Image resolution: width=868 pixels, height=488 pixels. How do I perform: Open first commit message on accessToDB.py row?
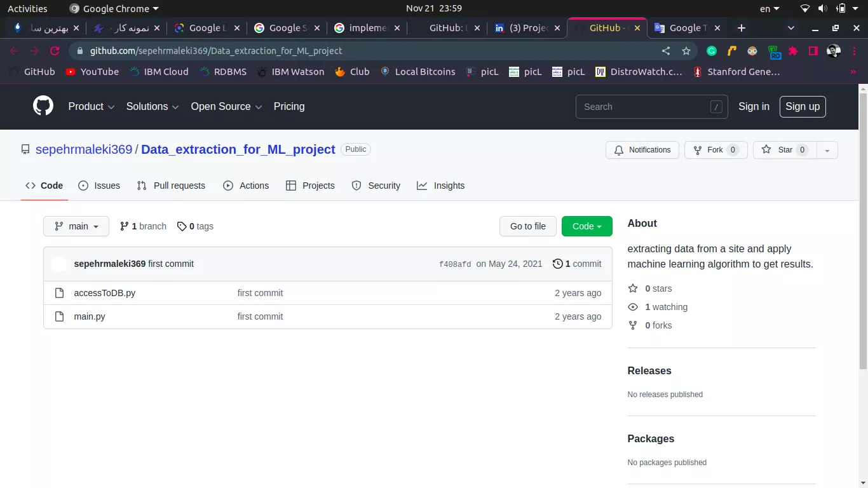pyautogui.click(x=260, y=293)
